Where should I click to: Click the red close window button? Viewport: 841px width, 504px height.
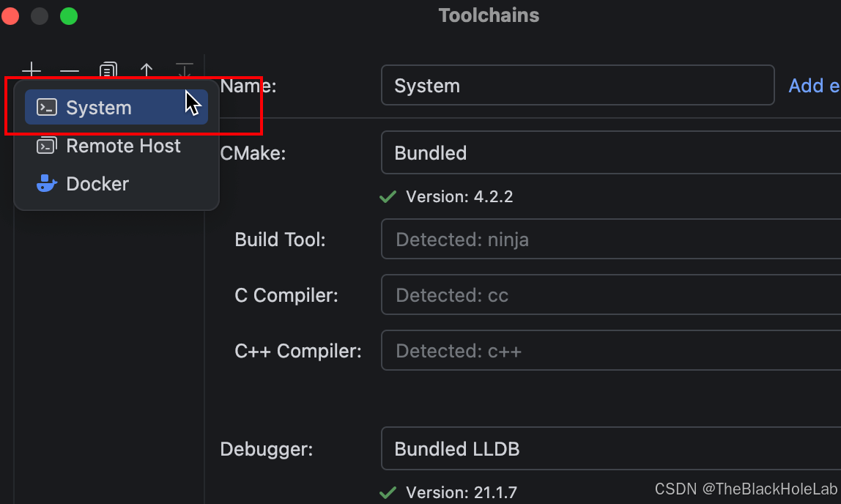click(x=10, y=16)
